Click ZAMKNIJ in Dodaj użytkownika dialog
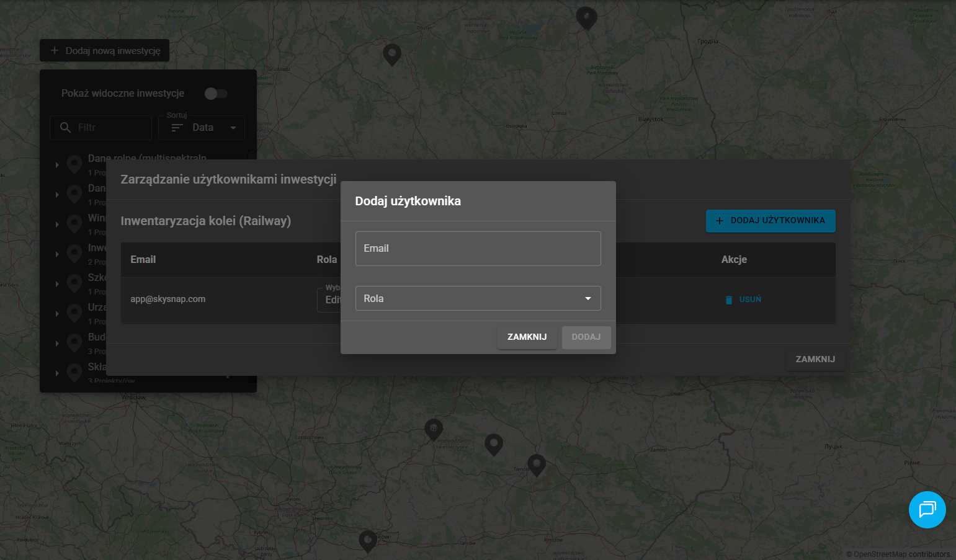Image resolution: width=956 pixels, height=560 pixels. click(527, 337)
